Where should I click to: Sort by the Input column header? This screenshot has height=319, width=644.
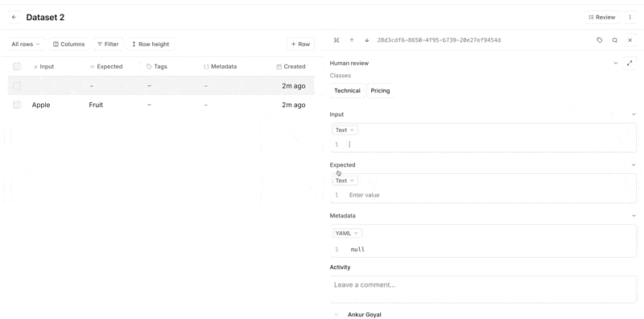(43, 66)
